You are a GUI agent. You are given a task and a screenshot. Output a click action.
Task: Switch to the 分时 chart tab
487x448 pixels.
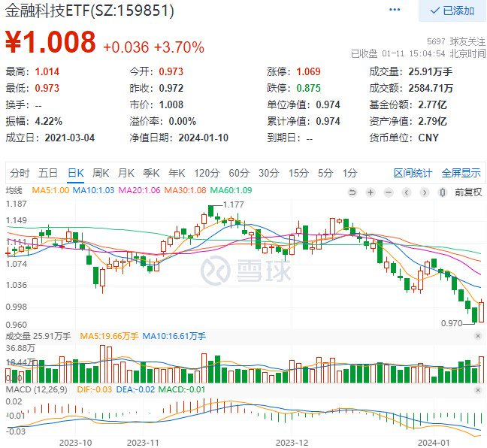click(20, 173)
